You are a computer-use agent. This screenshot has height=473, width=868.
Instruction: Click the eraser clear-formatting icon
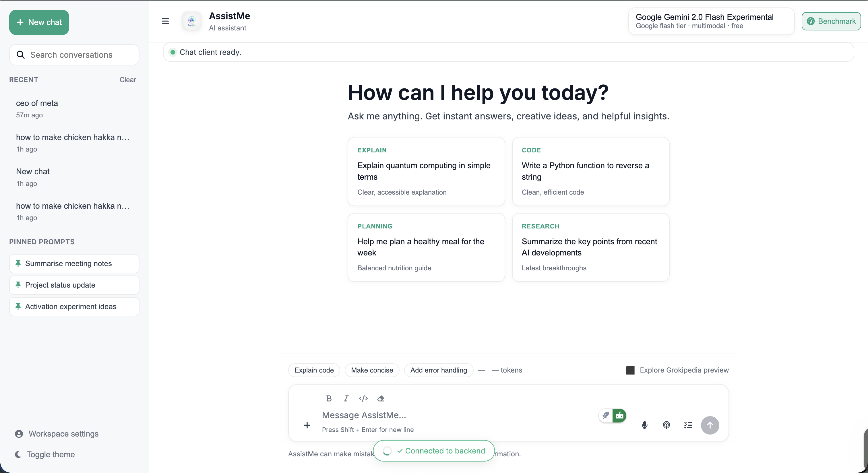(x=381, y=398)
